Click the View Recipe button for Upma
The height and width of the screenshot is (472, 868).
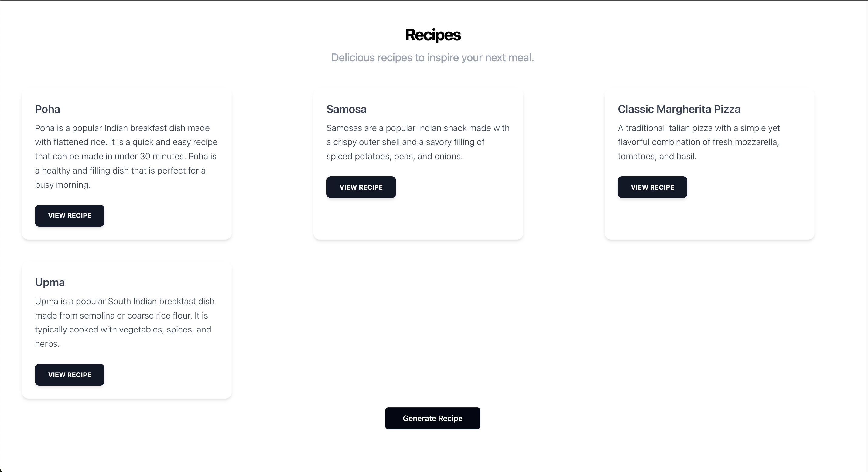tap(70, 375)
